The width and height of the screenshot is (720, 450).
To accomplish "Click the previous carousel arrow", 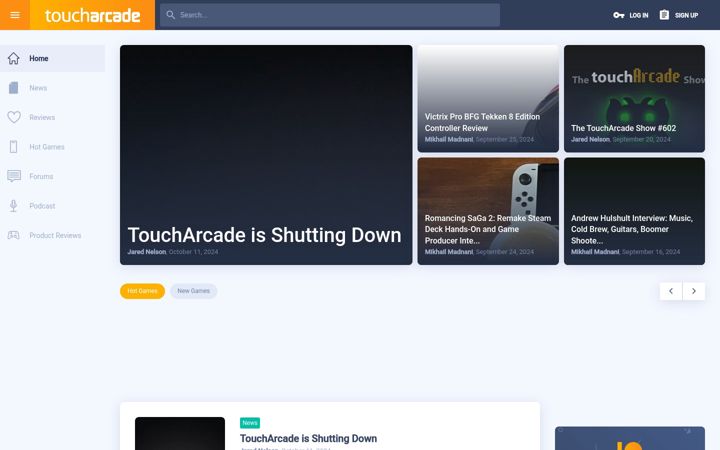I will pos(671,291).
